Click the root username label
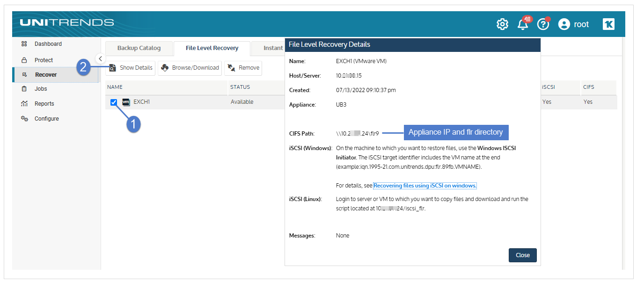644x288 pixels. pos(581,24)
